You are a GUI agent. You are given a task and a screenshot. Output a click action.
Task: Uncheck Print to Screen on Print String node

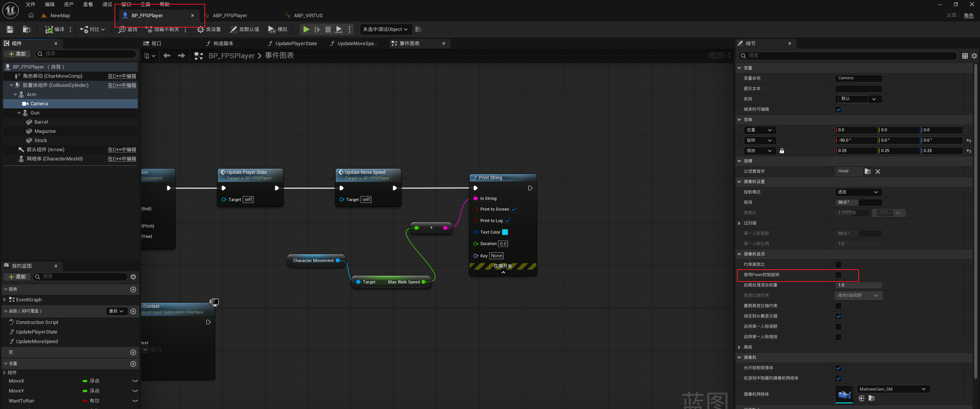[x=514, y=209]
